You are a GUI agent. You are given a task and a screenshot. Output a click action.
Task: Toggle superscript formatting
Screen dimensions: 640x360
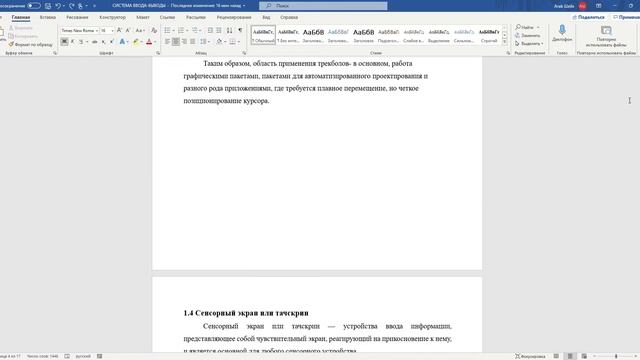coord(112,42)
